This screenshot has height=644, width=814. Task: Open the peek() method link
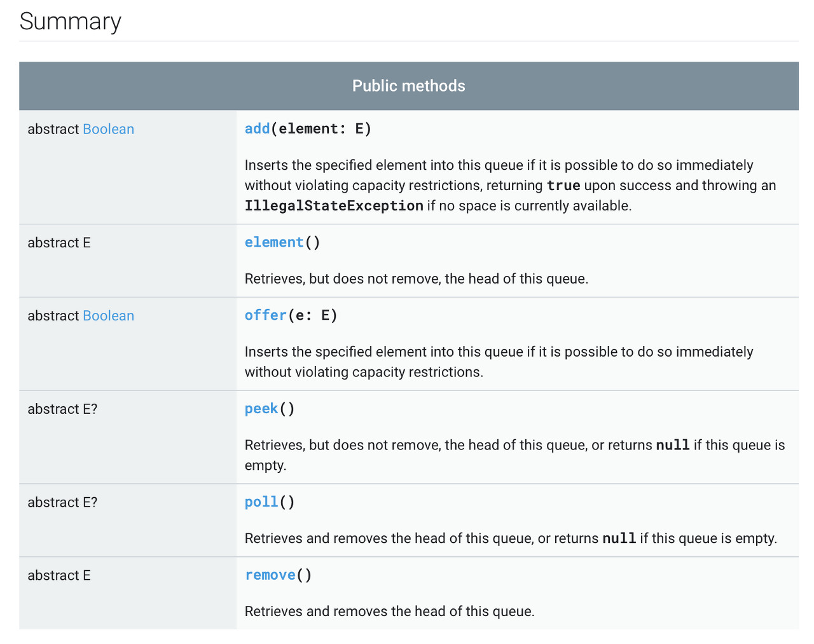(261, 409)
